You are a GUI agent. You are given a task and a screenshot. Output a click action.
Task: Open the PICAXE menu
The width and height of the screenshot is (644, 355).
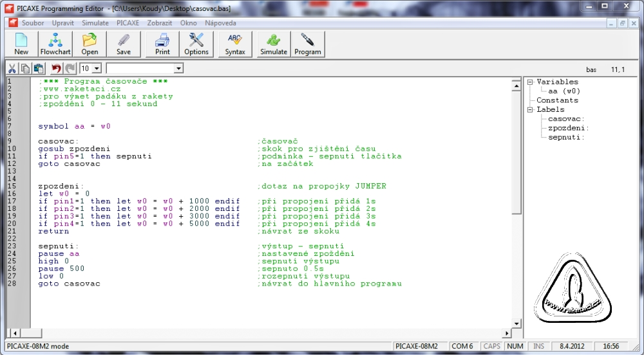tap(128, 23)
